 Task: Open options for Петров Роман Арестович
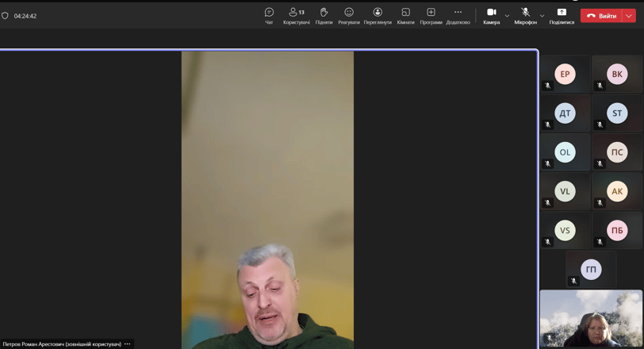pos(128,344)
